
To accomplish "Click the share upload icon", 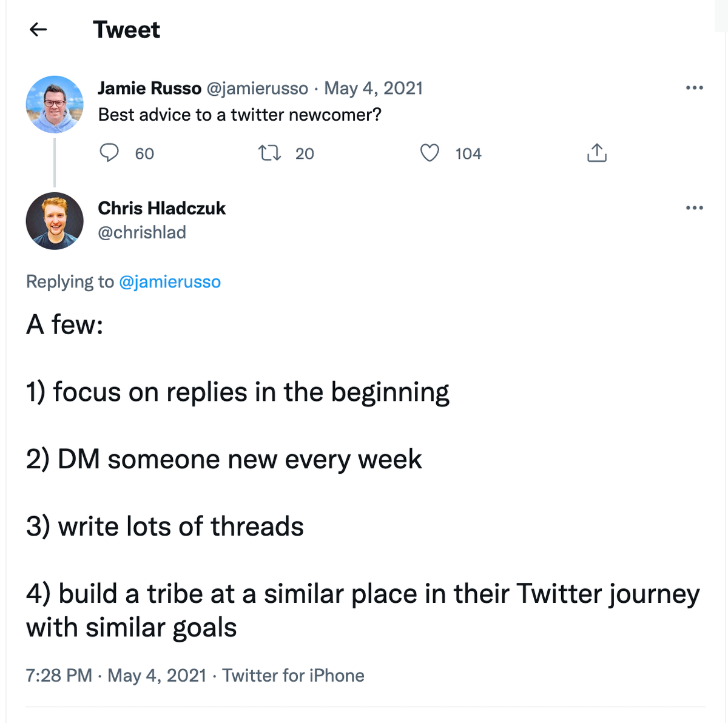I will [596, 153].
